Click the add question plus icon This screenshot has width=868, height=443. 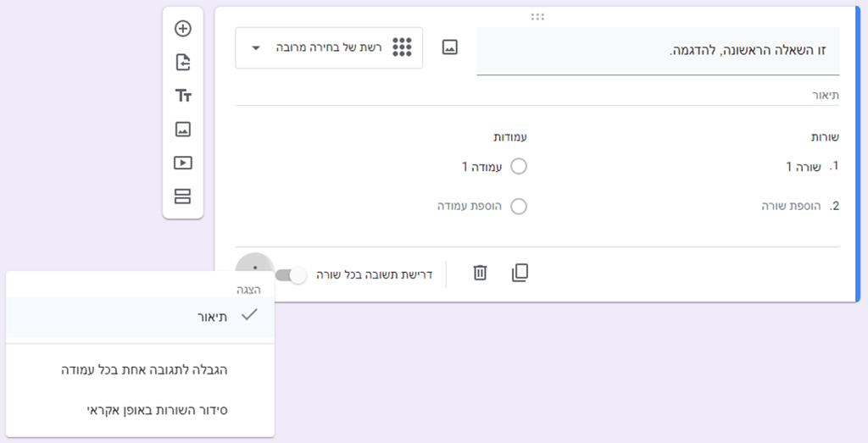(183, 29)
